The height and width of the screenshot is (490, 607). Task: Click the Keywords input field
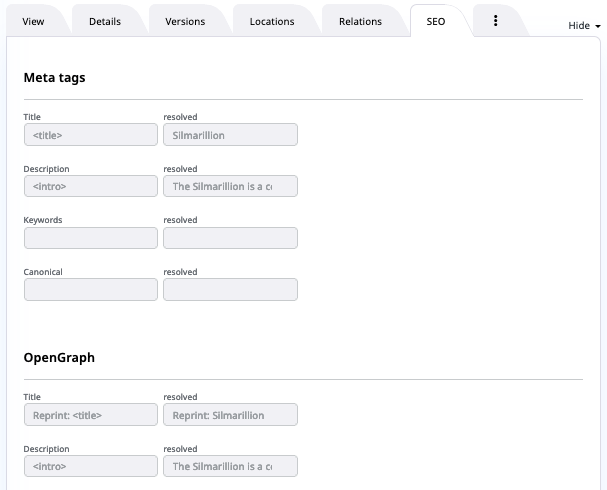(90, 238)
